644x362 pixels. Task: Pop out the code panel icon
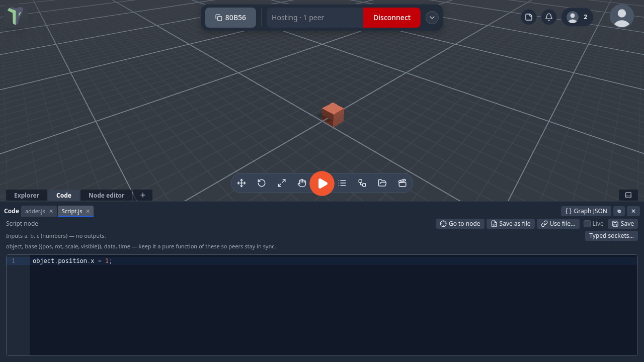619,211
